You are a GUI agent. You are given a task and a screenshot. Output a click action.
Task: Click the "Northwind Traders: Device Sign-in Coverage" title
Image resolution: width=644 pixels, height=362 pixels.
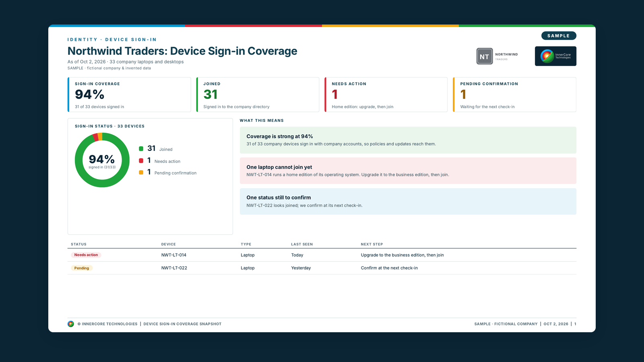pyautogui.click(x=182, y=51)
